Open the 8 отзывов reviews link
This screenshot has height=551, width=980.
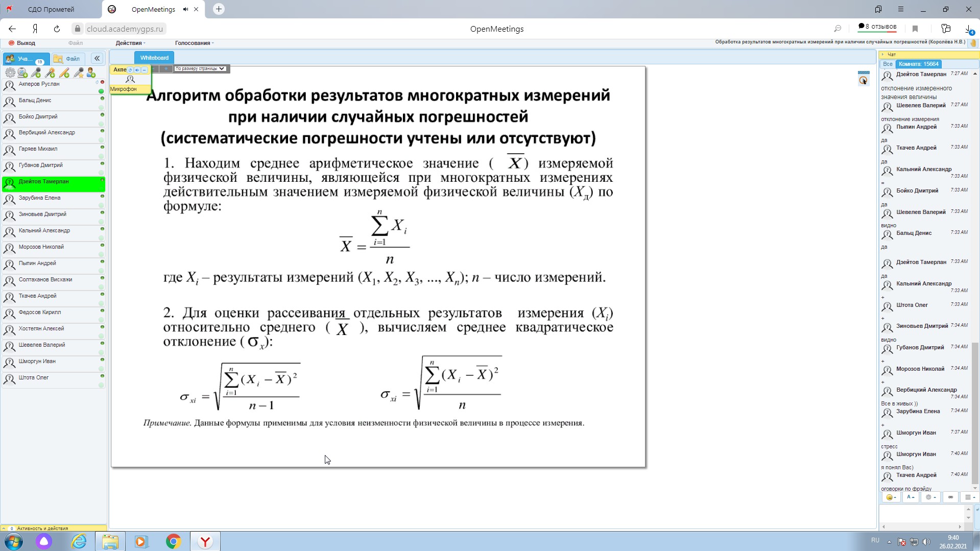pyautogui.click(x=877, y=27)
